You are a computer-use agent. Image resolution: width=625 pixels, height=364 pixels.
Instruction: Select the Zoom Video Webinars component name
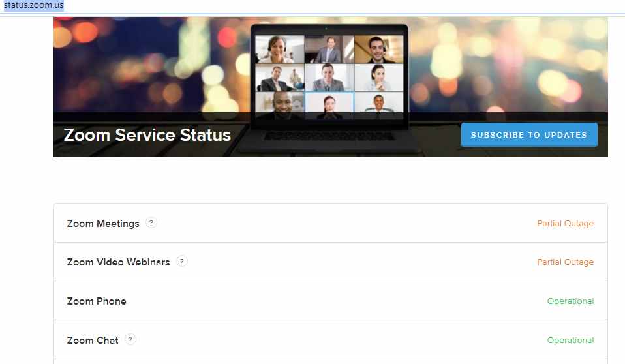coord(118,262)
